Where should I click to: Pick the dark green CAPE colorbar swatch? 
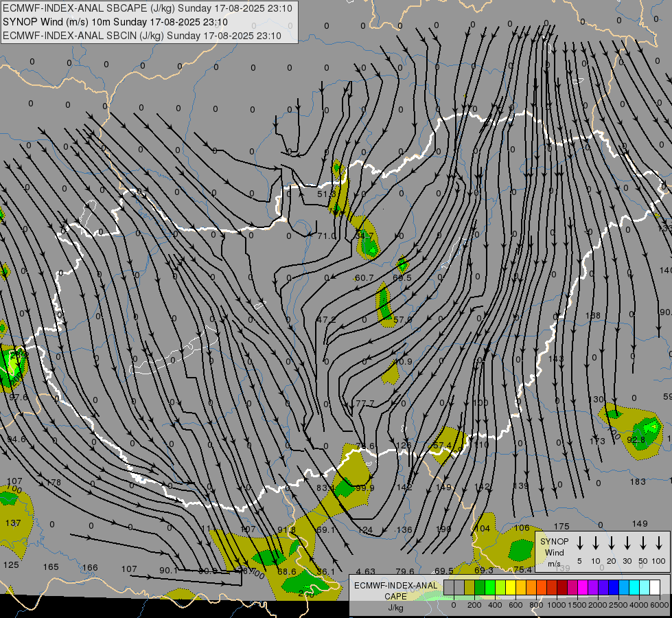[x=480, y=588]
